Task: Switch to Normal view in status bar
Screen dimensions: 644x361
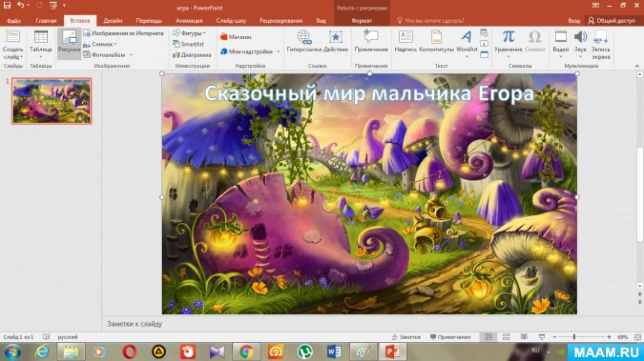Action: coord(489,337)
